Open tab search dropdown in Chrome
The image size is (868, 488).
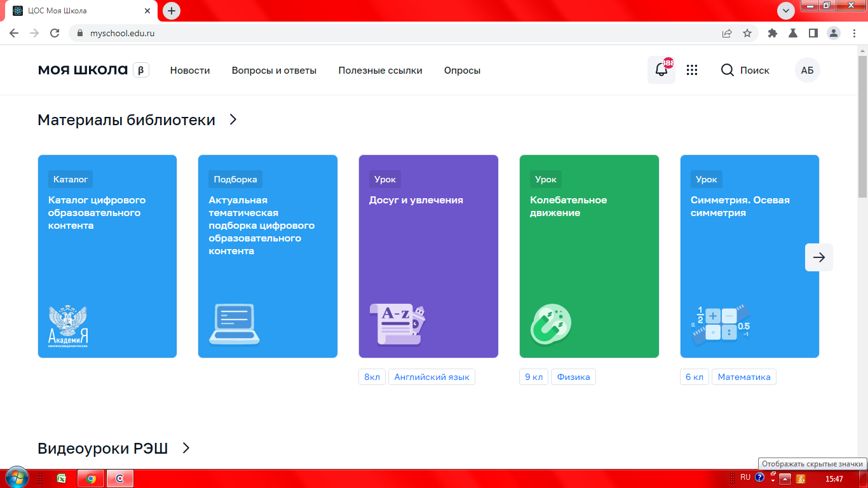tap(786, 11)
